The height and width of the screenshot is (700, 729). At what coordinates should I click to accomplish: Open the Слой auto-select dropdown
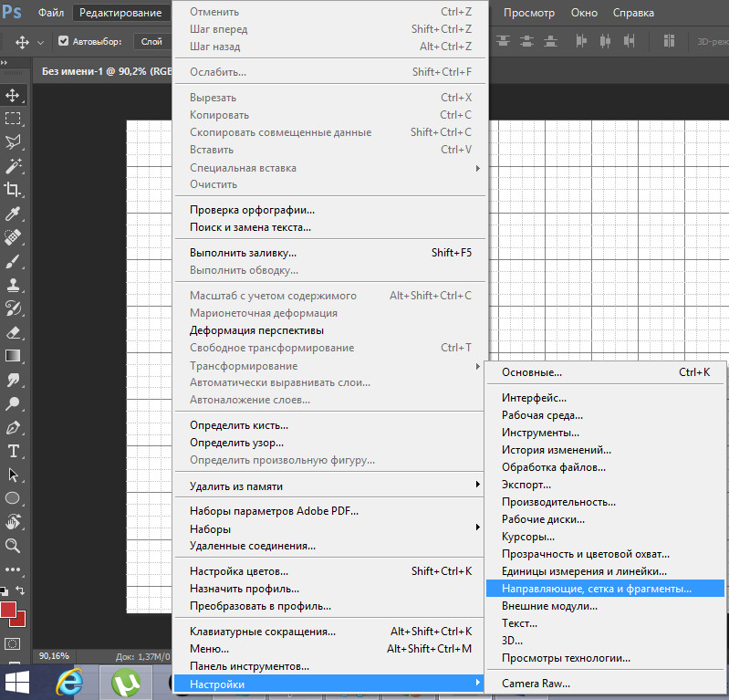tap(152, 41)
